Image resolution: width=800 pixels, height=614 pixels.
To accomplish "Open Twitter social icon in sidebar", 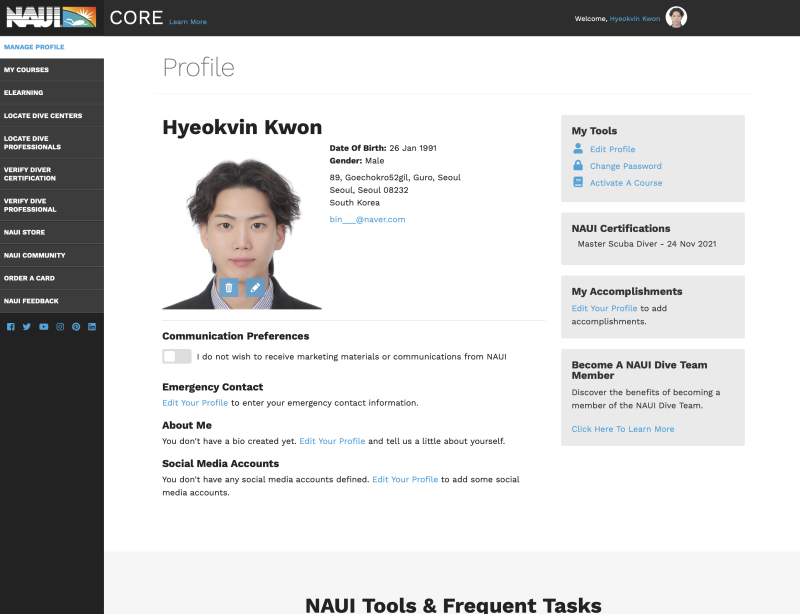I will (27, 327).
